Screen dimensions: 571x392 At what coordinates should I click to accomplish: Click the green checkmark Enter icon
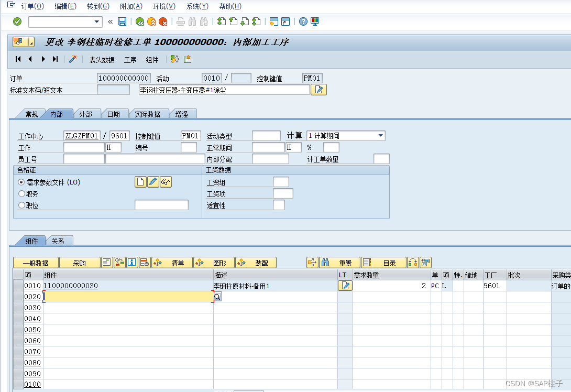17,22
